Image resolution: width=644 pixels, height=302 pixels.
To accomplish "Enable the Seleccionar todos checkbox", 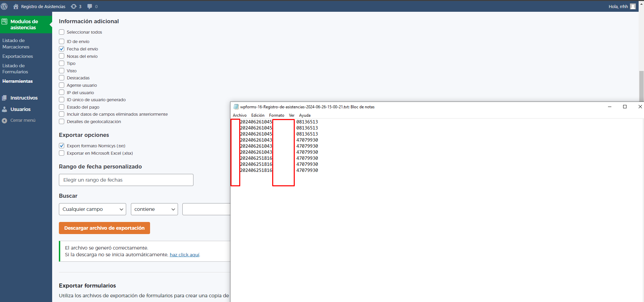I will (x=62, y=32).
